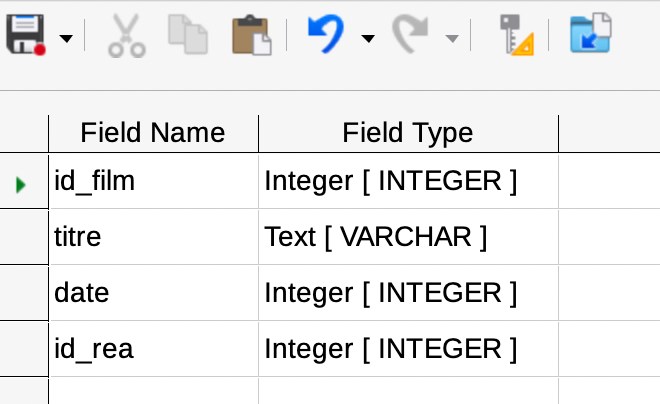Click the Paste clipboard icon

click(x=252, y=35)
